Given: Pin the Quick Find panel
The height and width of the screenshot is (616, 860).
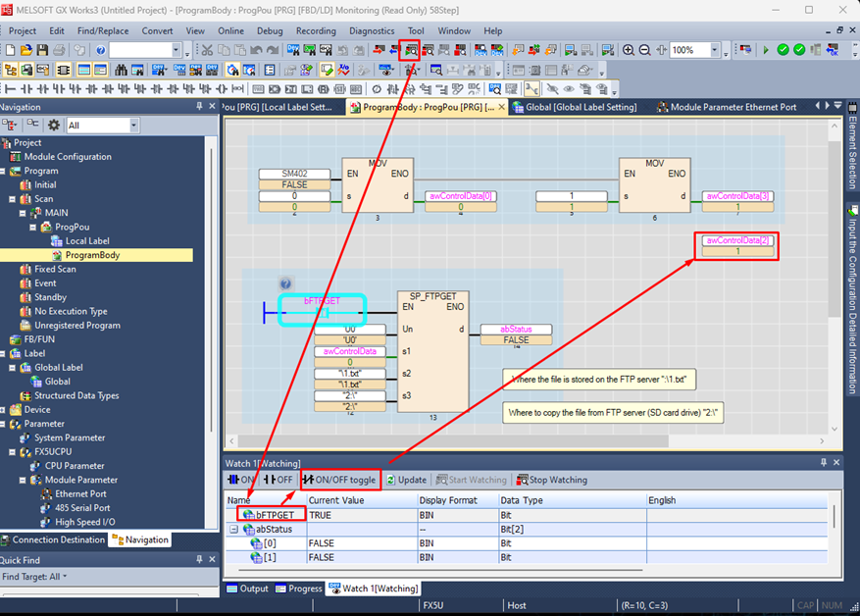Looking at the screenshot, I should [200, 559].
